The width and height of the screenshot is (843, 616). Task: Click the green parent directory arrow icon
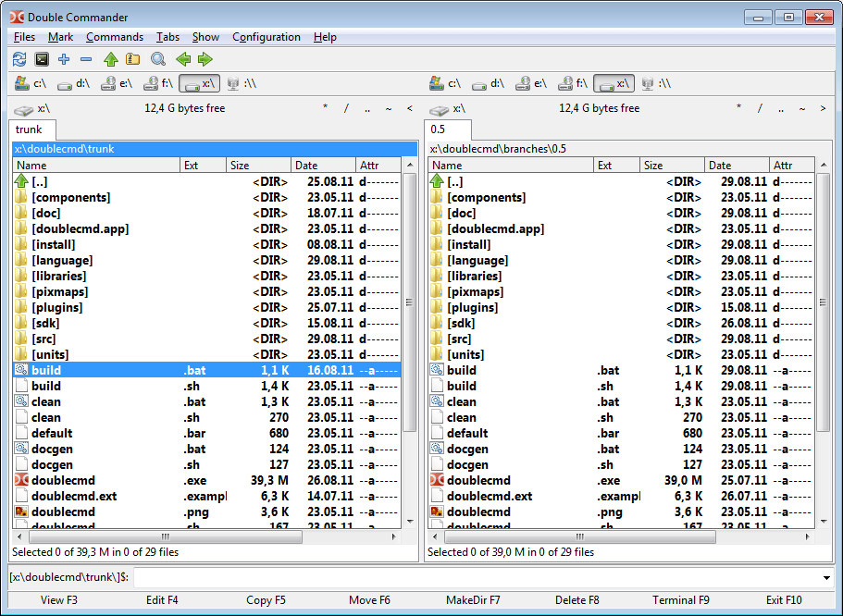pos(110,59)
